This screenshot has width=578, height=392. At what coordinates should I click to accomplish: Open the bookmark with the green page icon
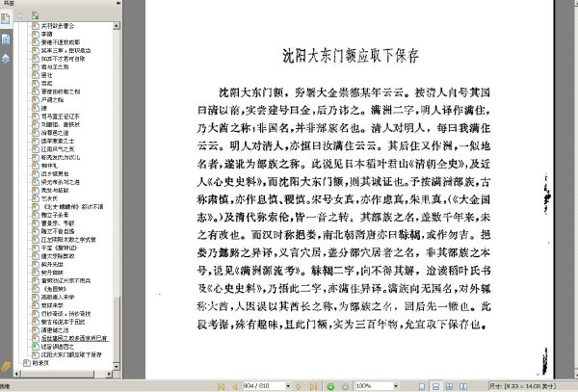57,347
